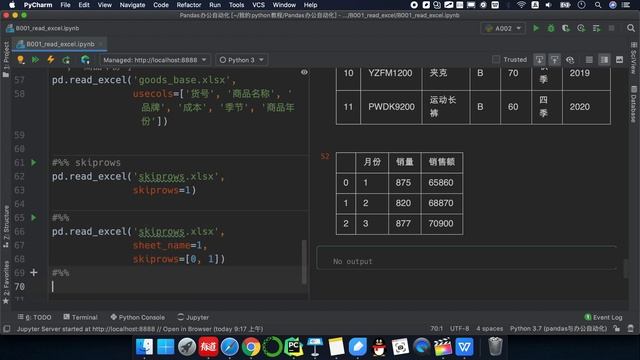Toggle the eye icon in editor corner
640x360 pixels.
pos(304,72)
